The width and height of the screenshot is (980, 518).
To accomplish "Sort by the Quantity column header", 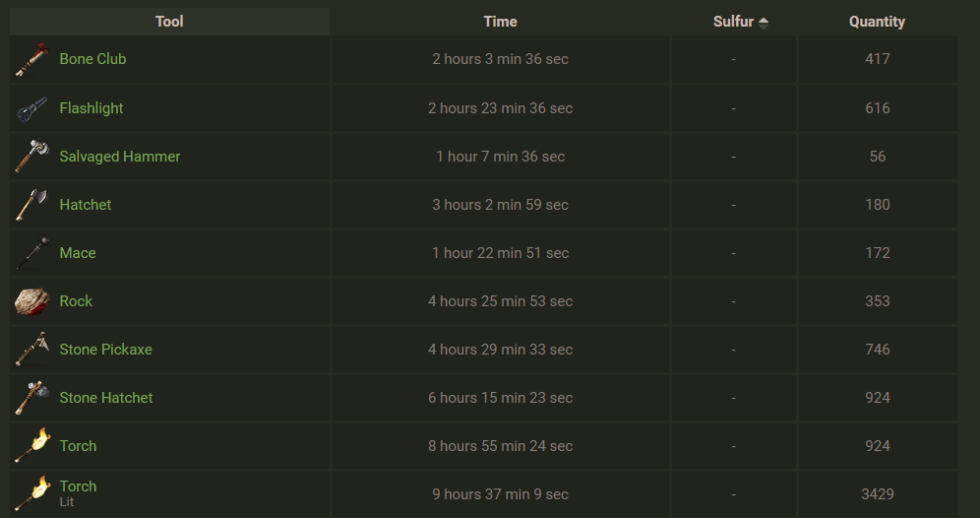I will click(877, 22).
